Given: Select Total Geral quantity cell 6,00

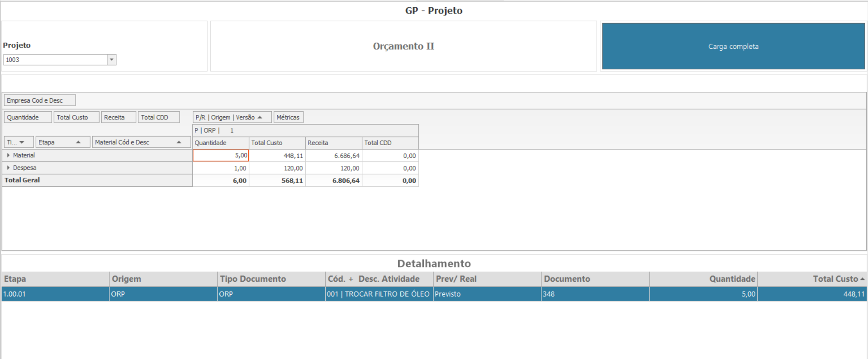Looking at the screenshot, I should click(x=221, y=180).
